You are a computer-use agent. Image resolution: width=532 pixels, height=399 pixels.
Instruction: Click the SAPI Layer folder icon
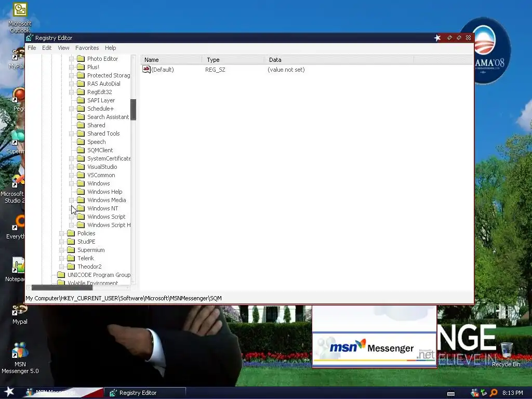(81, 100)
